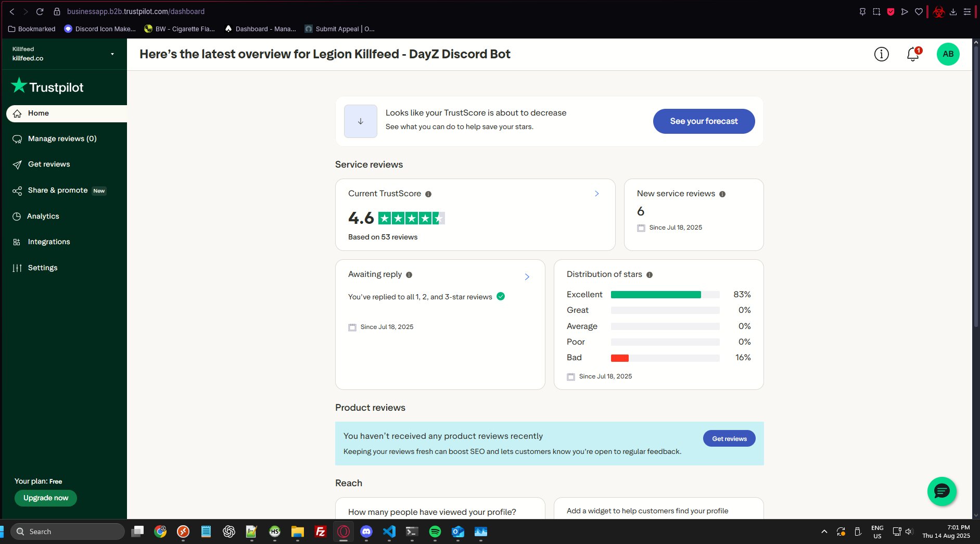Viewport: 980px width, 544px height.
Task: Click the Excellent green distribution bar
Action: click(656, 295)
